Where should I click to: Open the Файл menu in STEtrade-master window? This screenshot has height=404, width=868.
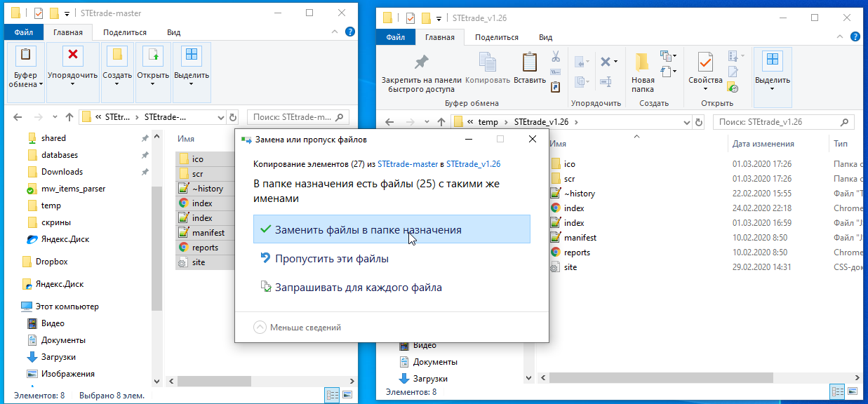[x=23, y=32]
